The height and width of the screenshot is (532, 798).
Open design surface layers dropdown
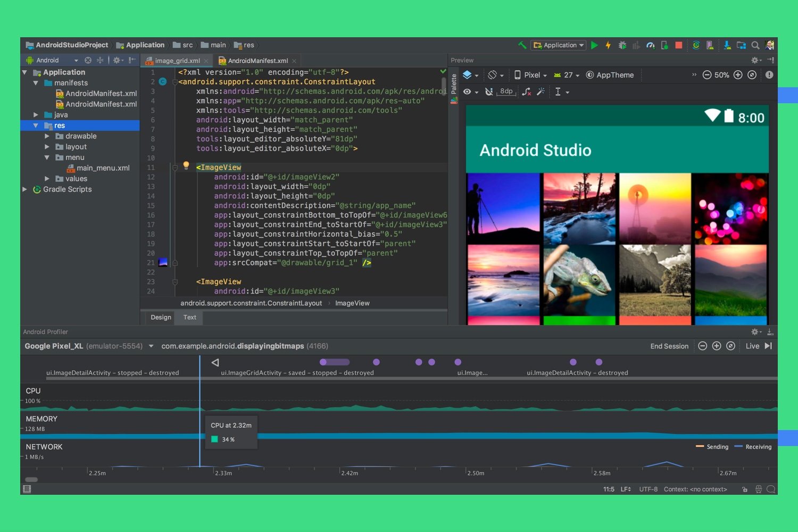(471, 75)
